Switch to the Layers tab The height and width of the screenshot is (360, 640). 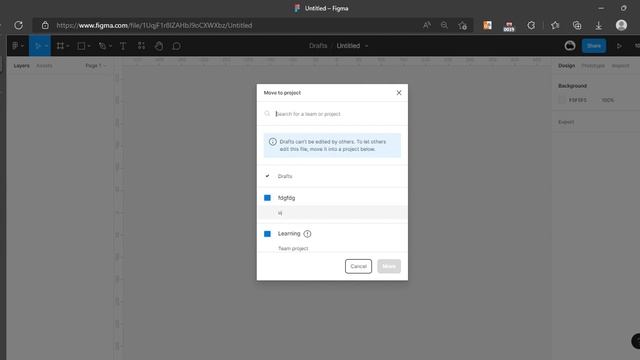point(21,66)
